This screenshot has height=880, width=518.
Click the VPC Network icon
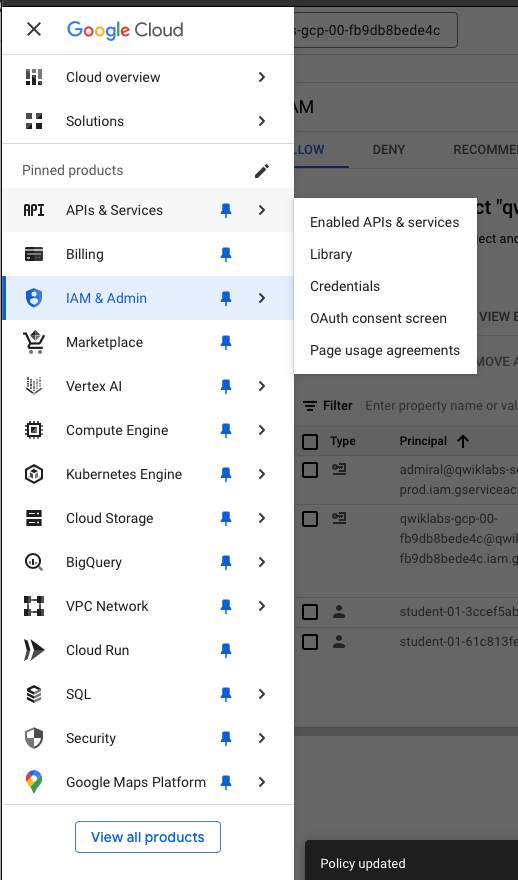click(34, 606)
